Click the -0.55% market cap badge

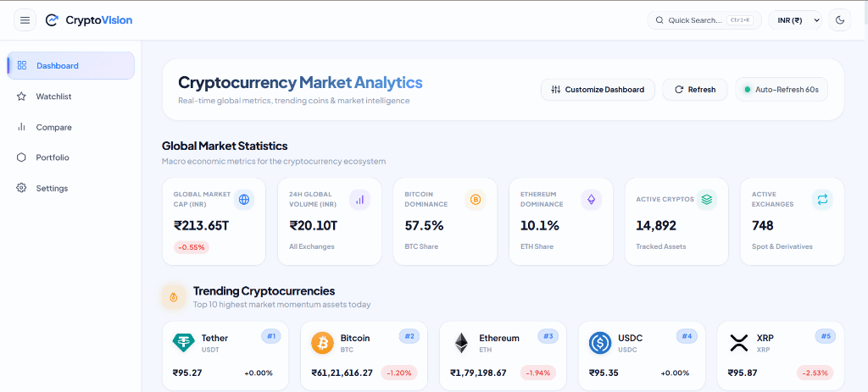pyautogui.click(x=192, y=247)
